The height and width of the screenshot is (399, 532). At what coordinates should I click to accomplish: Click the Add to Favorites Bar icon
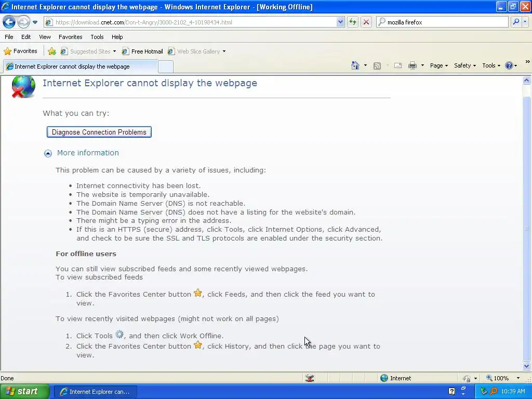pos(52,51)
